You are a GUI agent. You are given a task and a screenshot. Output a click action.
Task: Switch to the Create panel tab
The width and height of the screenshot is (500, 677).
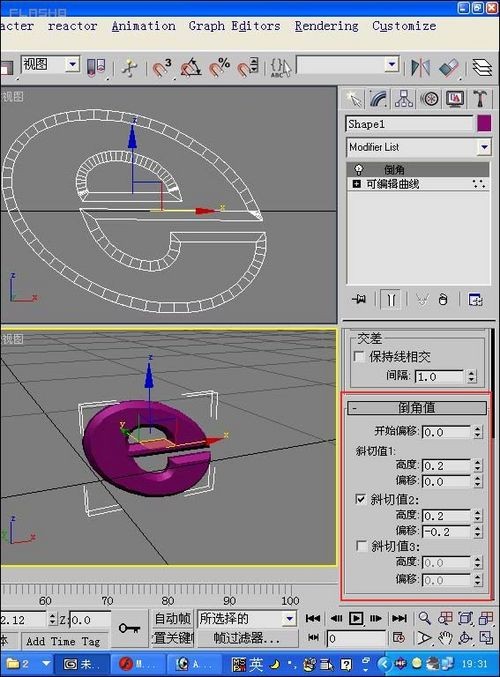click(x=354, y=99)
